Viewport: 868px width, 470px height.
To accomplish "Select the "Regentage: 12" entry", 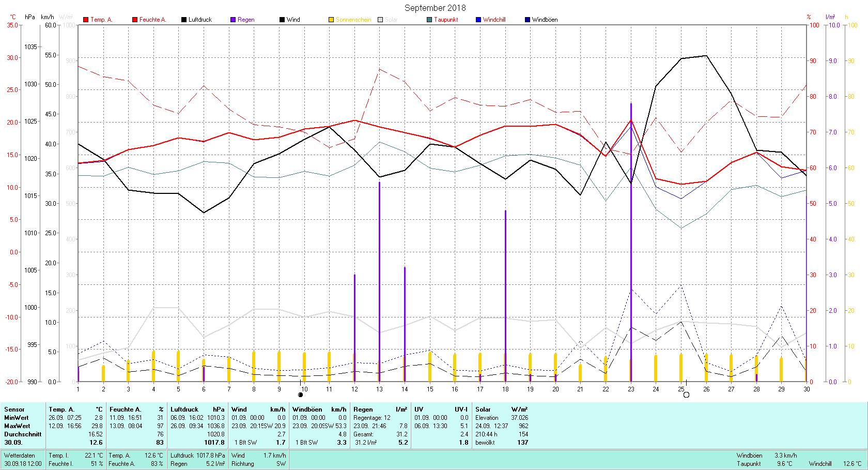I will 372,418.
